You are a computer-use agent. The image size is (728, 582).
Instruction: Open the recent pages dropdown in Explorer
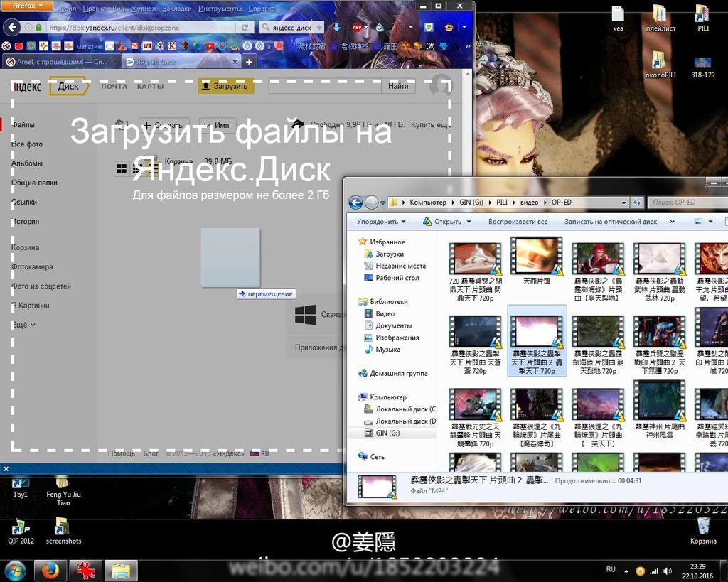(x=382, y=203)
